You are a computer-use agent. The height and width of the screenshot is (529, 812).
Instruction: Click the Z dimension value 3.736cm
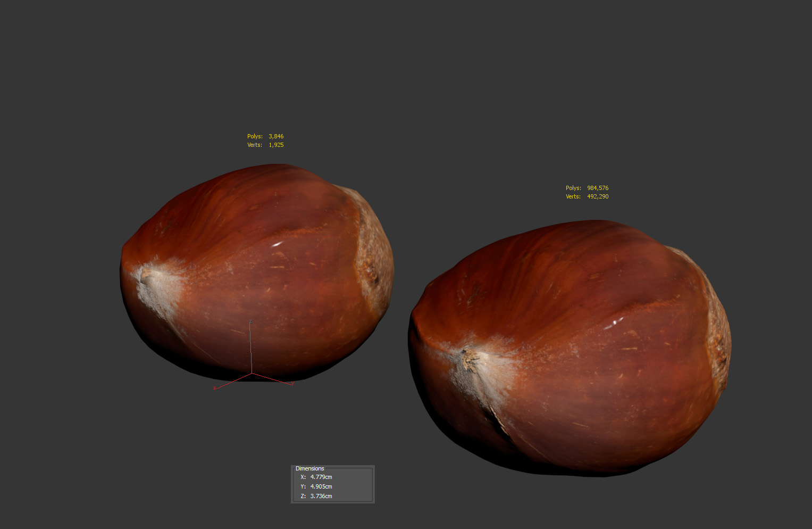pyautogui.click(x=321, y=496)
